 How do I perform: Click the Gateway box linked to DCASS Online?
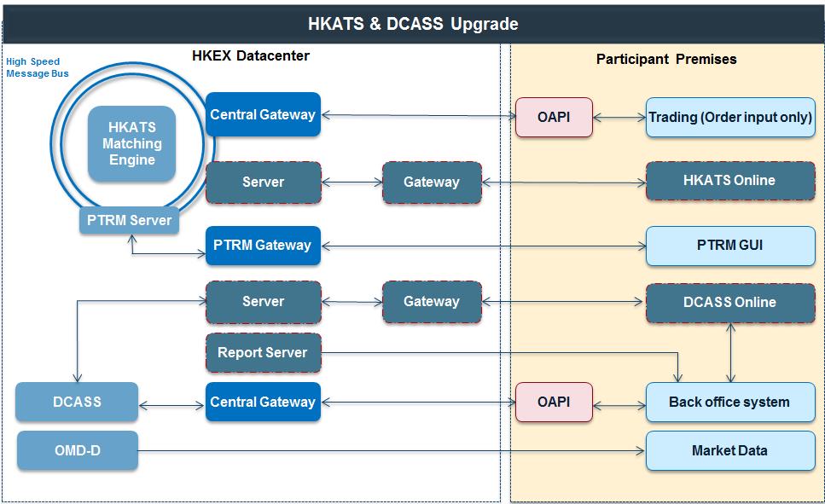point(432,302)
